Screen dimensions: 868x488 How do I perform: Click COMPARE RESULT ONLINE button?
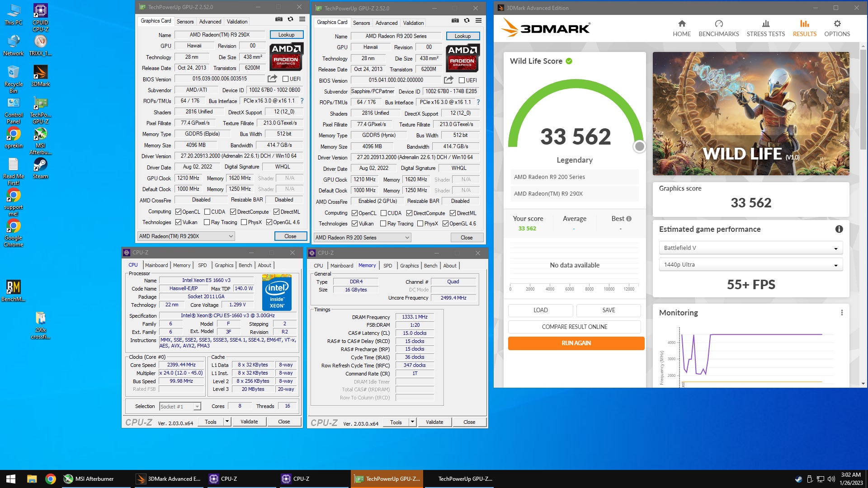tap(574, 327)
